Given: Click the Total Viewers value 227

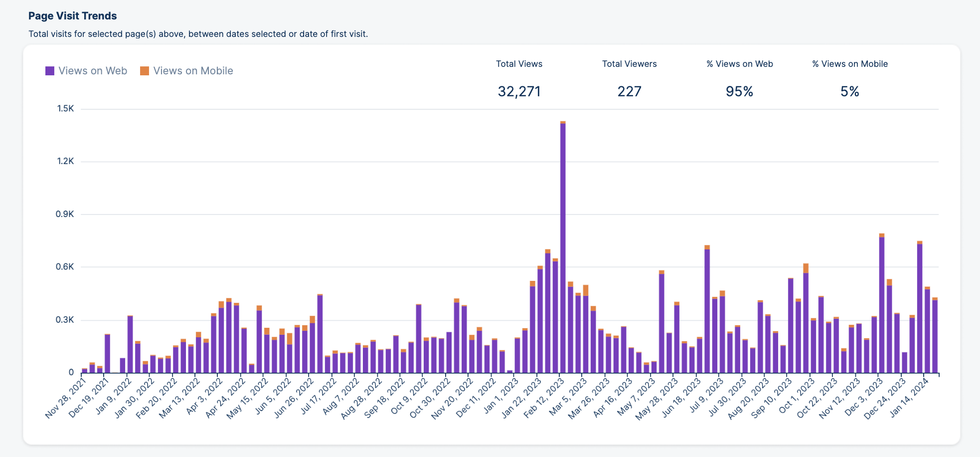Looking at the screenshot, I should [629, 91].
